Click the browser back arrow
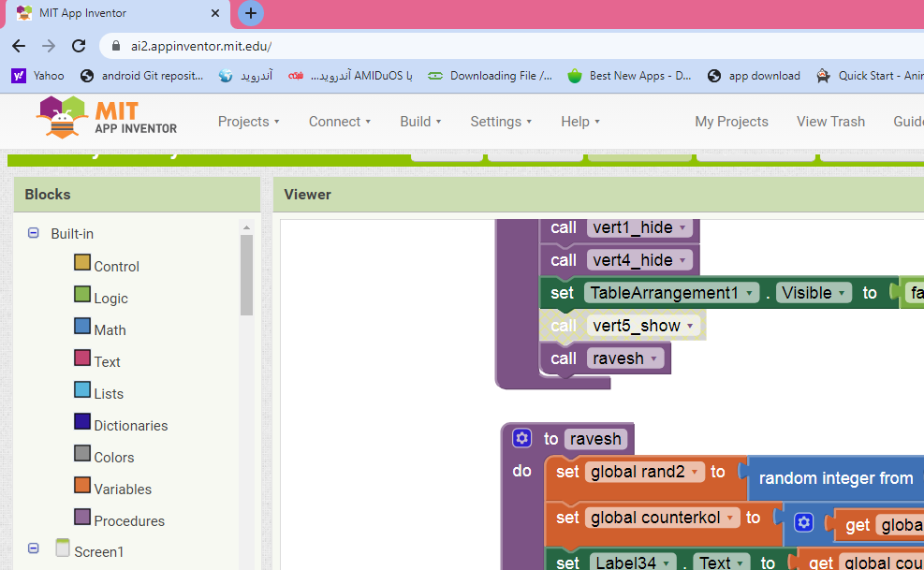The height and width of the screenshot is (570, 924). (19, 46)
